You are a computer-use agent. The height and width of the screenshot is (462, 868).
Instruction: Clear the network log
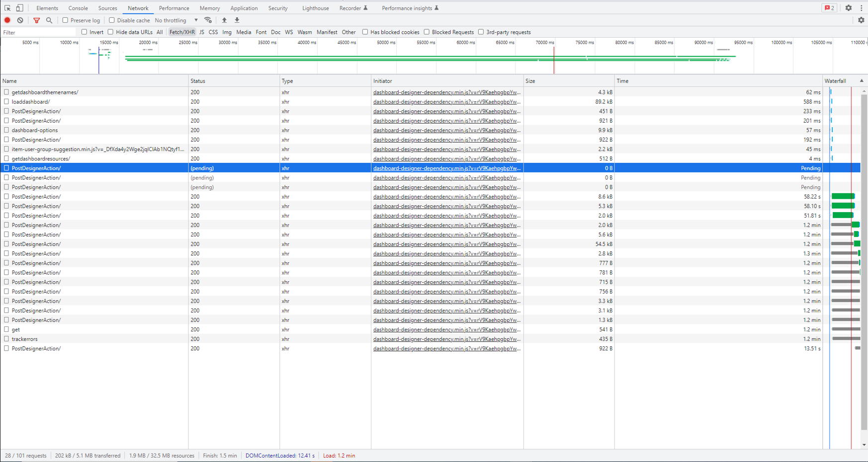pyautogui.click(x=20, y=20)
